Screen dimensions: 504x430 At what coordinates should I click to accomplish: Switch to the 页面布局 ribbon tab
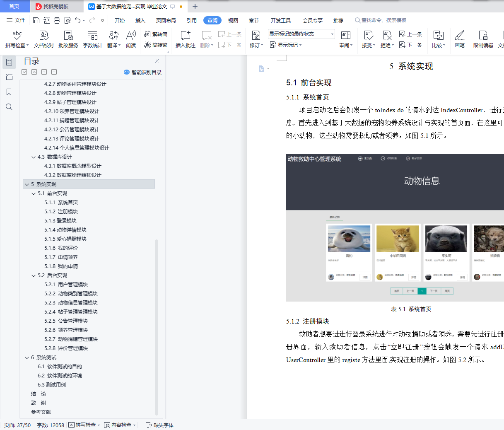coord(166,20)
